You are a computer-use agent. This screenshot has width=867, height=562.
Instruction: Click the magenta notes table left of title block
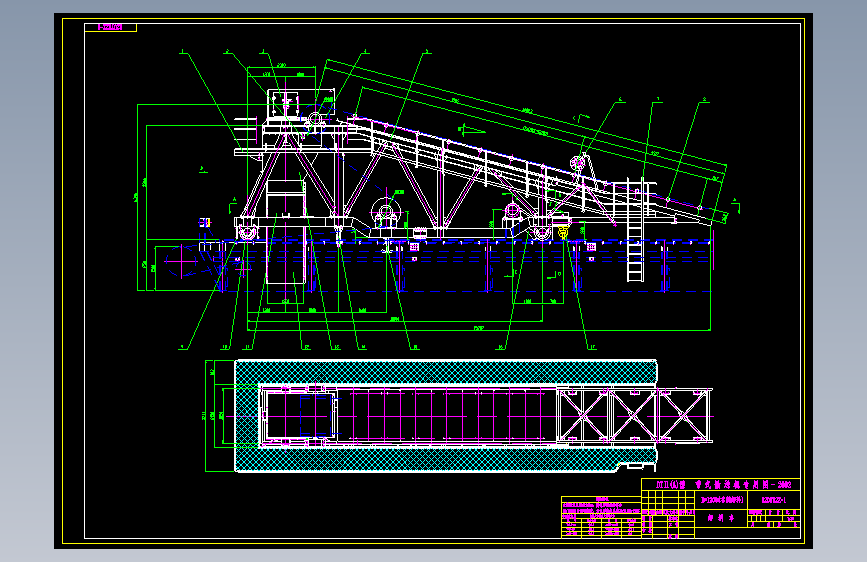point(601,517)
